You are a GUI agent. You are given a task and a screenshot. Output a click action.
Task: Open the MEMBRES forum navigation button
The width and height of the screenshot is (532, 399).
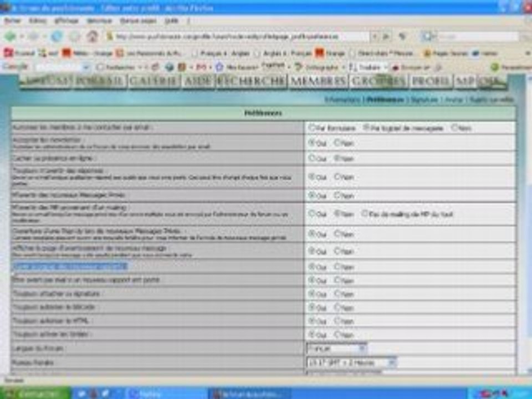(318, 81)
